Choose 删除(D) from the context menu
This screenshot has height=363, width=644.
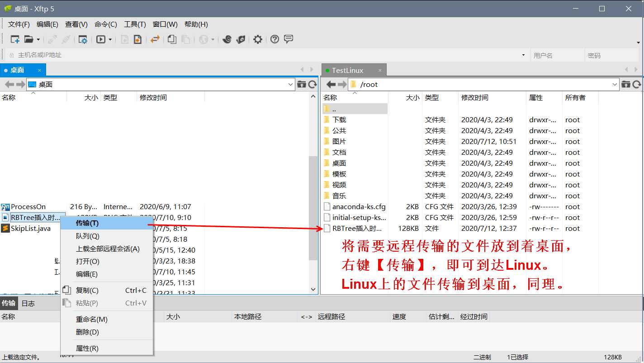[107, 332]
